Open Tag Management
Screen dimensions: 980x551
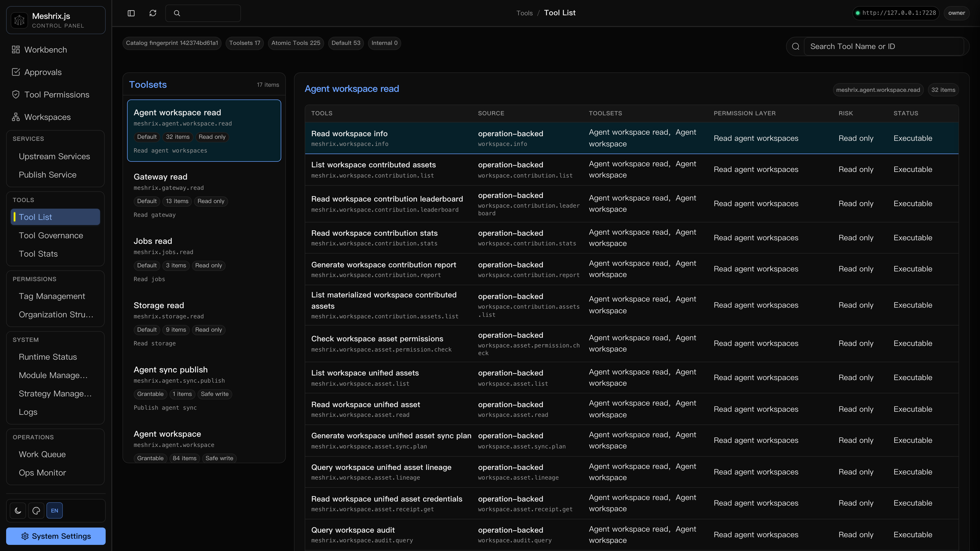click(56, 296)
